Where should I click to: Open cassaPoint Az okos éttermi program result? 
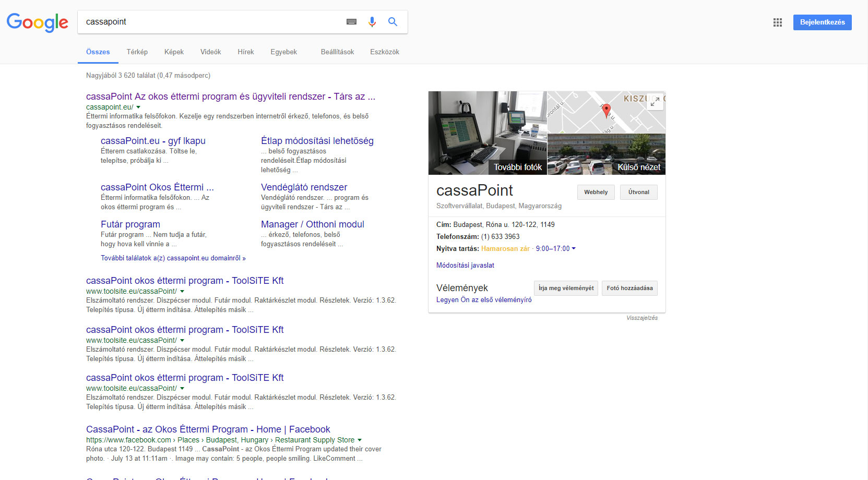(231, 97)
